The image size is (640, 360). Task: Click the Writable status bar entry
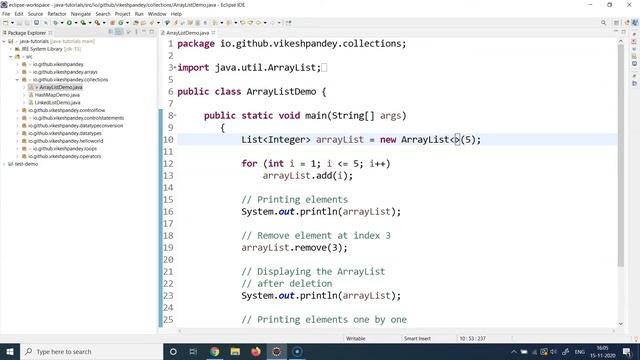point(356,338)
